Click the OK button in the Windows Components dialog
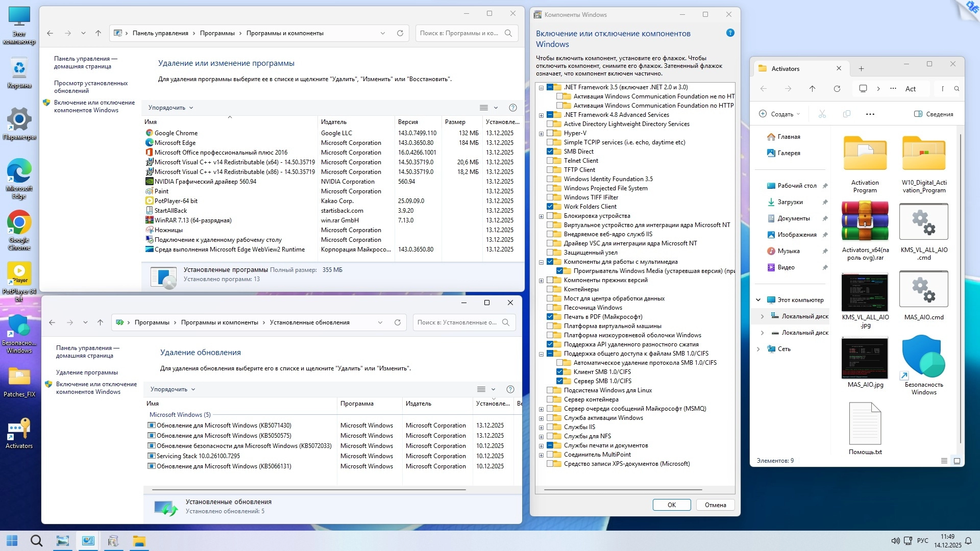 (671, 505)
